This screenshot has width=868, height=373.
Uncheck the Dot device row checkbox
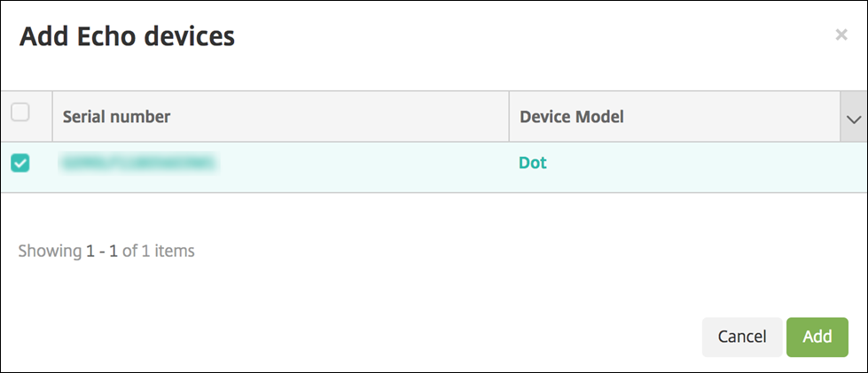point(20,163)
